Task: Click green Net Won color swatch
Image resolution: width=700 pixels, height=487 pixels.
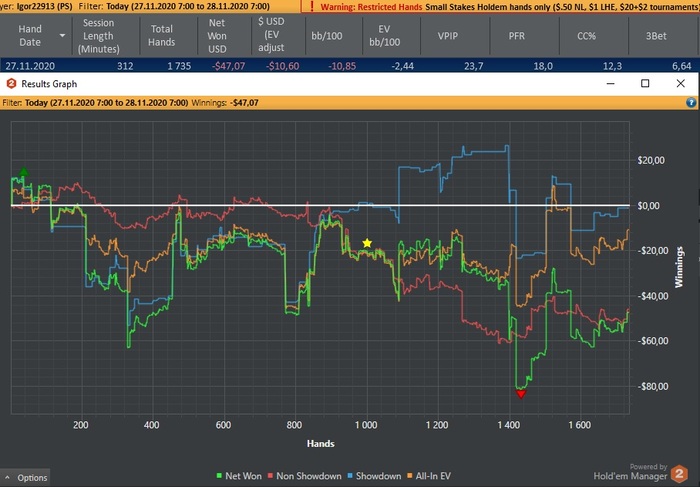Action: tap(219, 476)
